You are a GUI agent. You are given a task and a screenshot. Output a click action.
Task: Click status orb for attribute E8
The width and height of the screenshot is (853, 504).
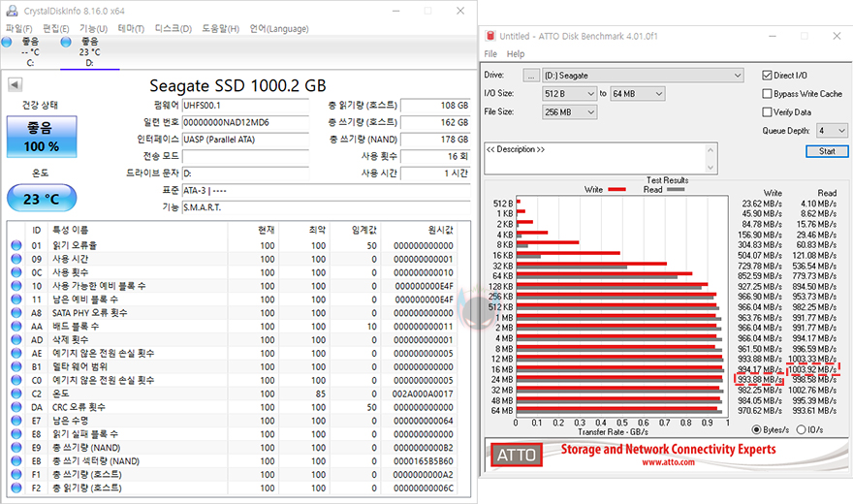point(16,434)
